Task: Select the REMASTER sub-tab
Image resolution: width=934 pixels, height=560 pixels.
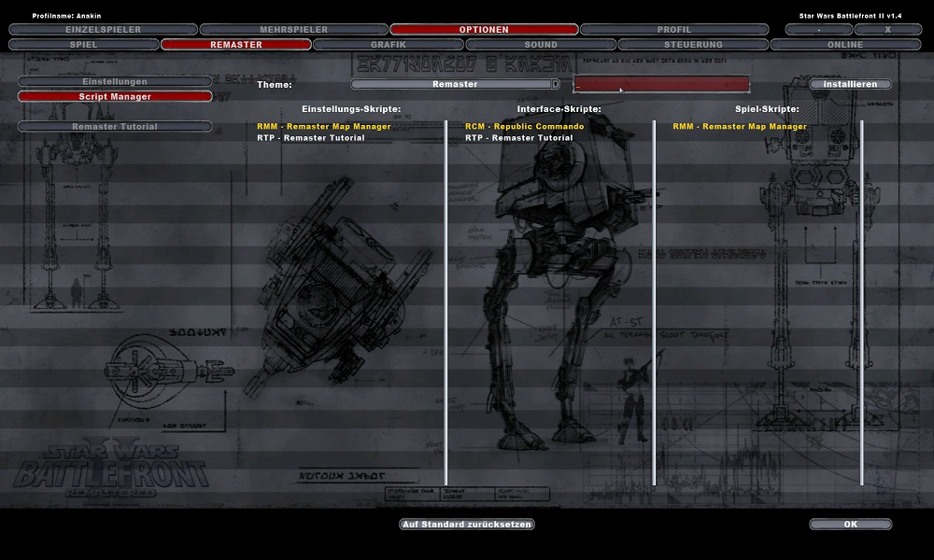Action: tap(236, 45)
